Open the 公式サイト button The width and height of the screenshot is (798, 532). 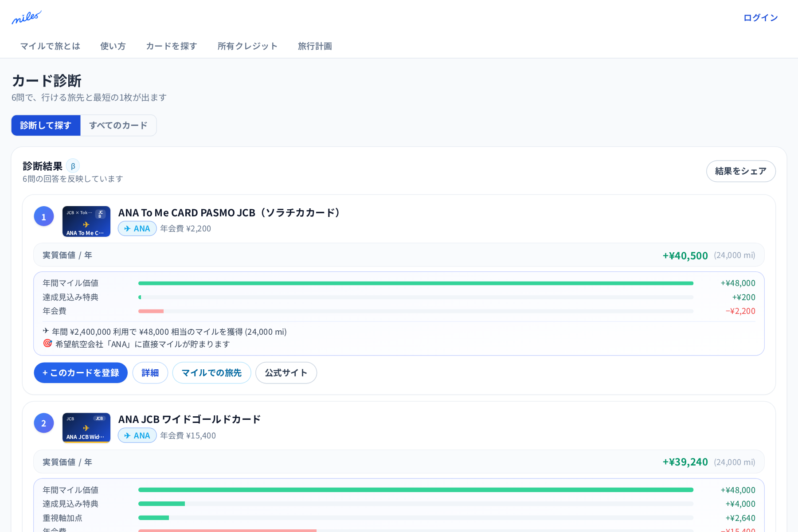(x=286, y=373)
